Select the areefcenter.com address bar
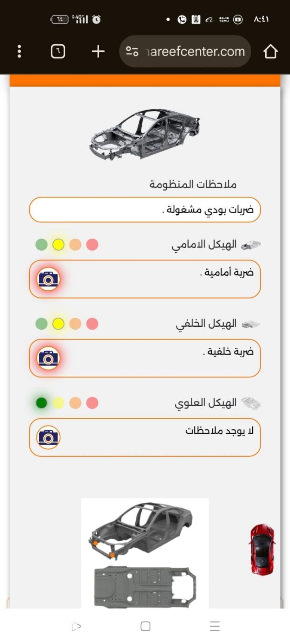The image size is (290, 644). (x=185, y=52)
